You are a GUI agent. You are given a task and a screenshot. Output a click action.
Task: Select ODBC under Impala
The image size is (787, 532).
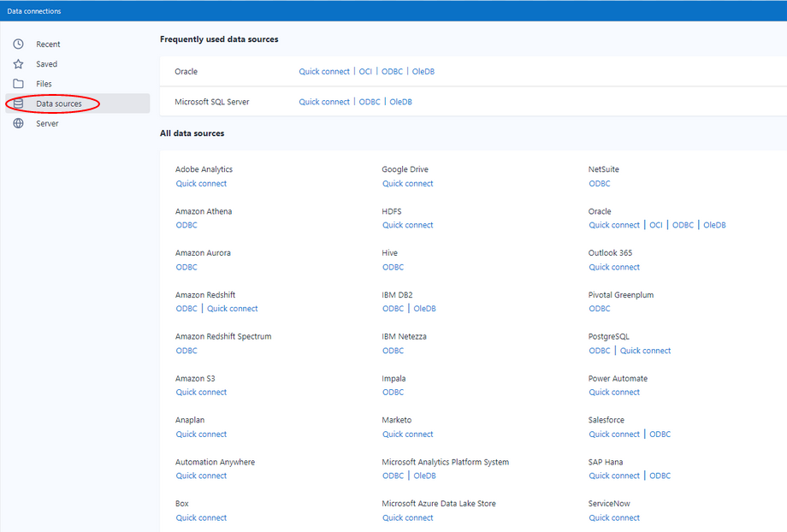point(393,392)
